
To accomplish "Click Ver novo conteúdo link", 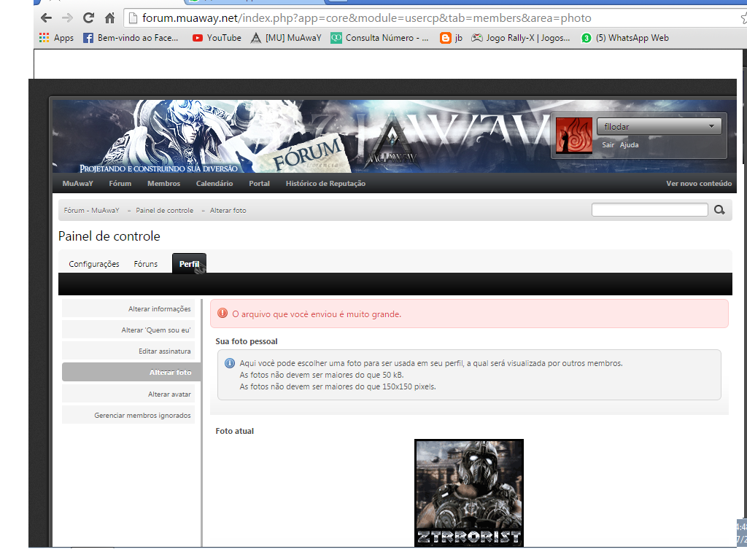I will [699, 184].
